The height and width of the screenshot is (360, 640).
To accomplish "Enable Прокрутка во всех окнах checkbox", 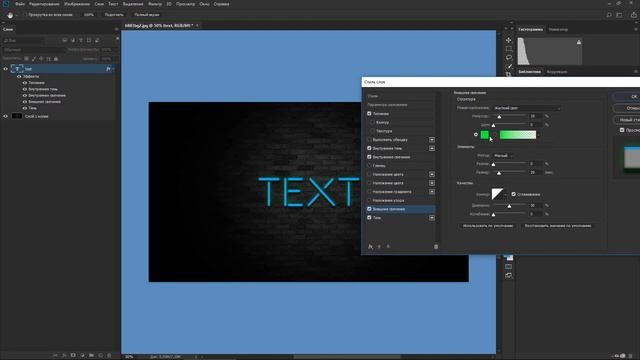I will point(24,15).
